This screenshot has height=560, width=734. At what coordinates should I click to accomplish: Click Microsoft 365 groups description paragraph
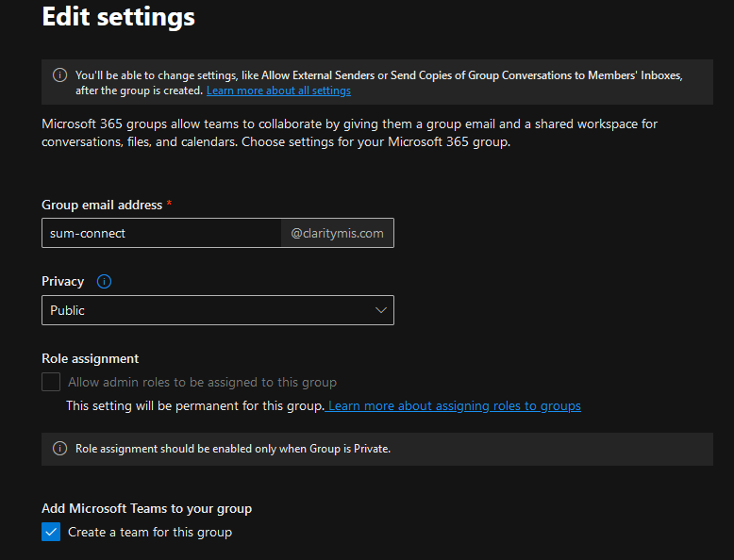[350, 133]
